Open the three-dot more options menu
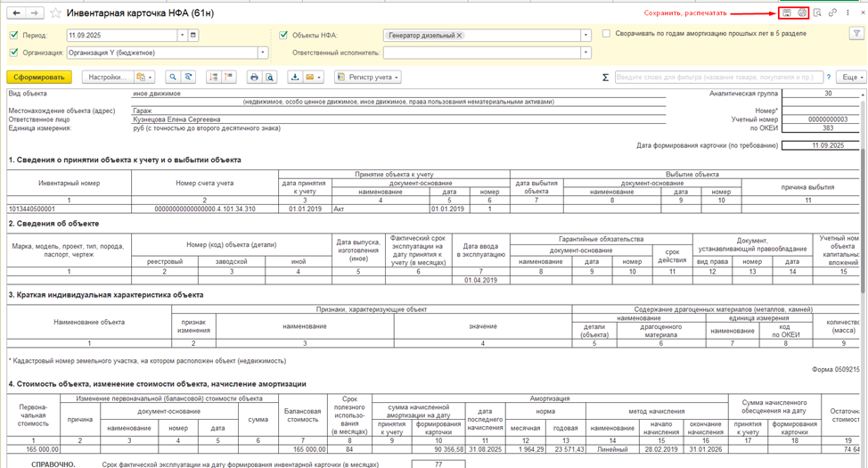 click(848, 12)
